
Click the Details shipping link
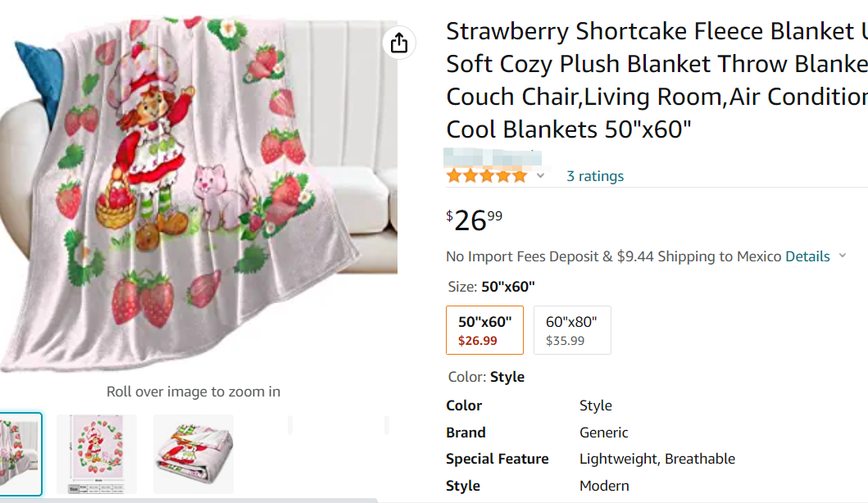coord(807,256)
